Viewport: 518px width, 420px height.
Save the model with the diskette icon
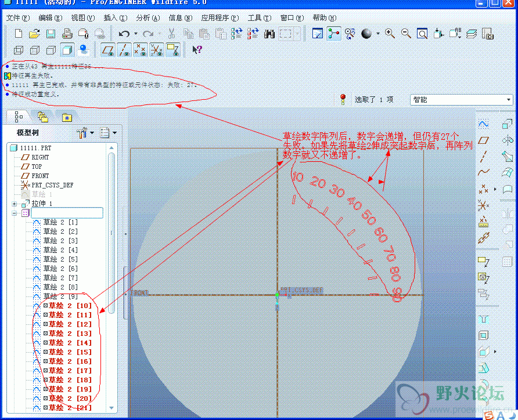(x=51, y=34)
